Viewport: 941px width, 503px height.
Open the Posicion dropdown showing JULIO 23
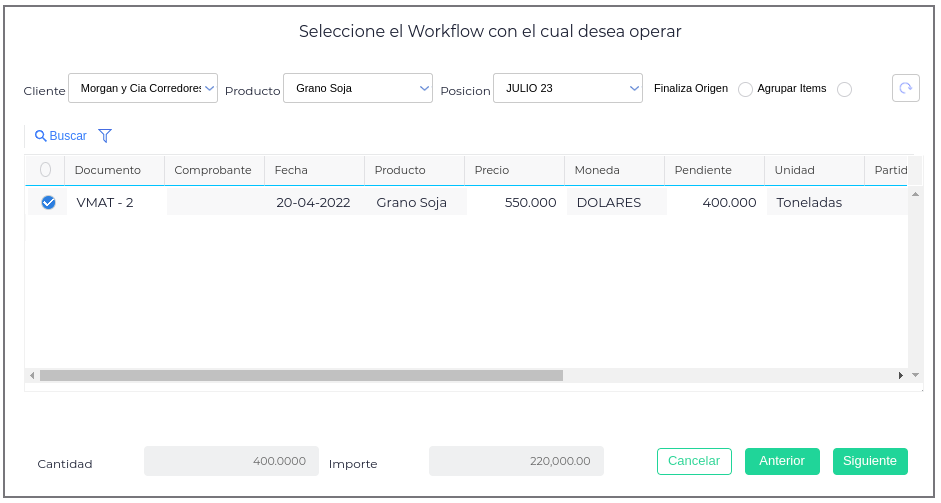pyautogui.click(x=568, y=88)
